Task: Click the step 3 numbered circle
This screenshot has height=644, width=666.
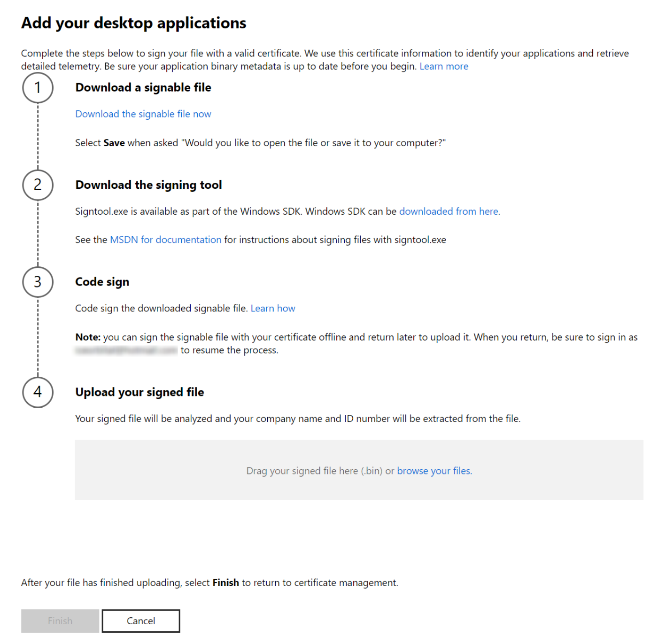Action: pyautogui.click(x=38, y=282)
